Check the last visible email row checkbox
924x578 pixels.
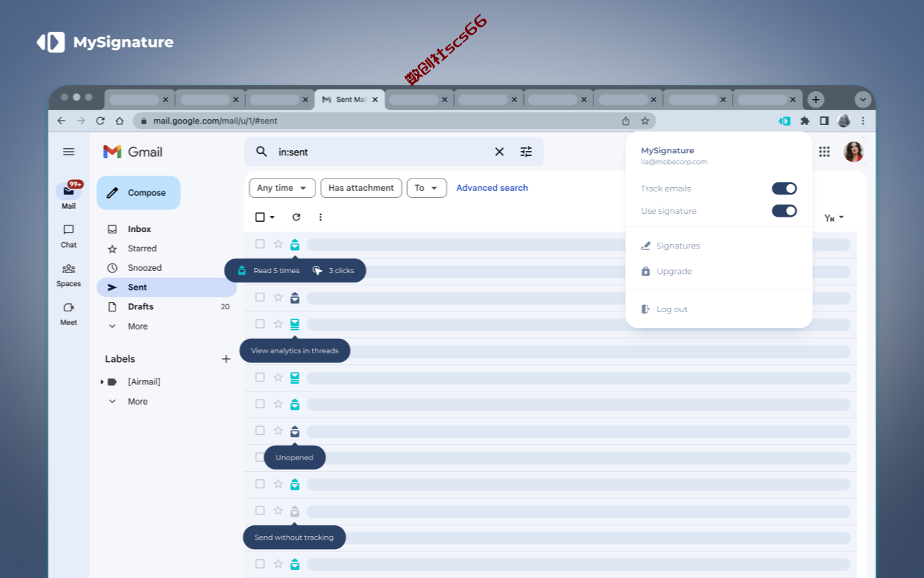[x=260, y=564]
